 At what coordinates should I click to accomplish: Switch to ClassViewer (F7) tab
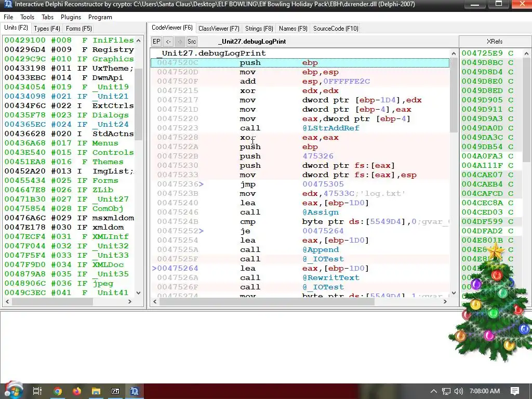pyautogui.click(x=219, y=29)
